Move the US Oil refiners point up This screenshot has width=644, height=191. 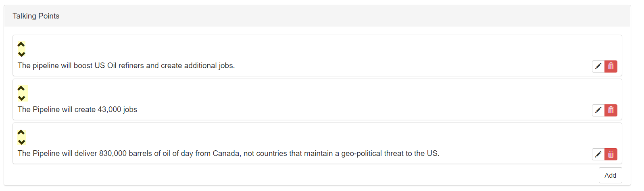[21, 44]
